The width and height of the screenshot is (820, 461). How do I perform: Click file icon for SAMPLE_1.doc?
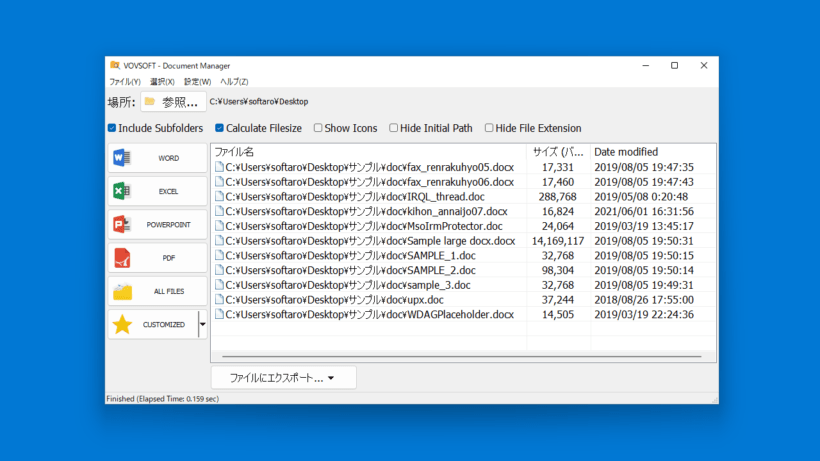(x=219, y=255)
